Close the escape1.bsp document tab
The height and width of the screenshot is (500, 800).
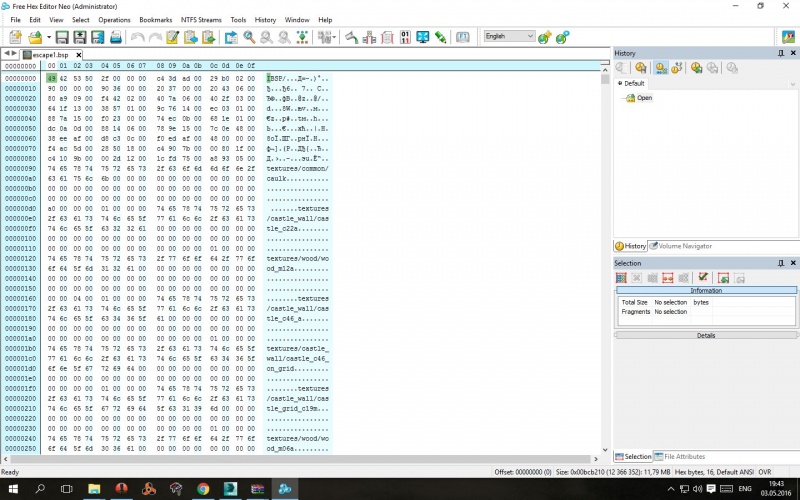pos(79,55)
